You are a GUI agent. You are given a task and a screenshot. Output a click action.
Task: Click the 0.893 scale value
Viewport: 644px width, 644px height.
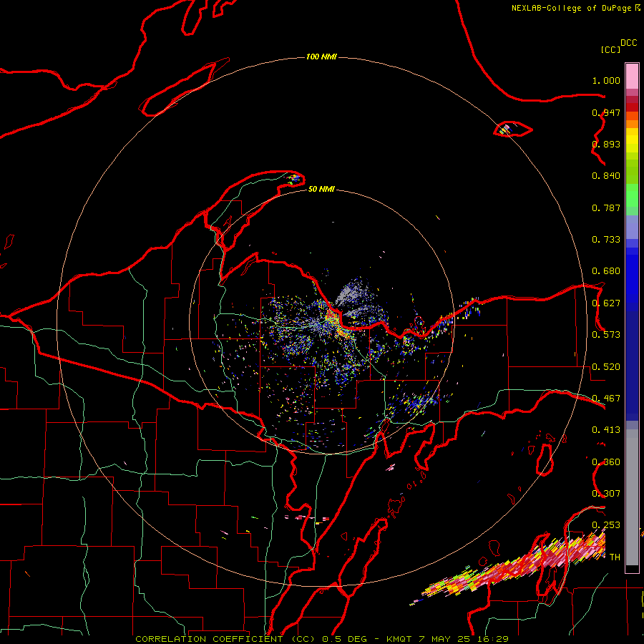606,144
